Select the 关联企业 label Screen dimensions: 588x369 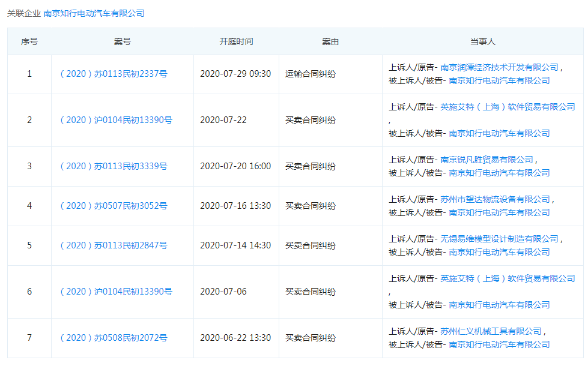click(23, 13)
